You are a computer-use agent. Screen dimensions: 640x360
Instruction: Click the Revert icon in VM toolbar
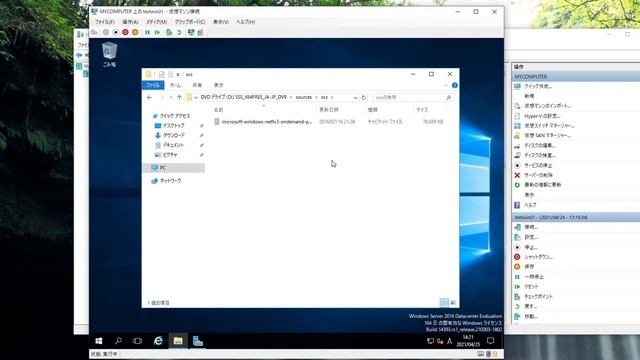179,32
